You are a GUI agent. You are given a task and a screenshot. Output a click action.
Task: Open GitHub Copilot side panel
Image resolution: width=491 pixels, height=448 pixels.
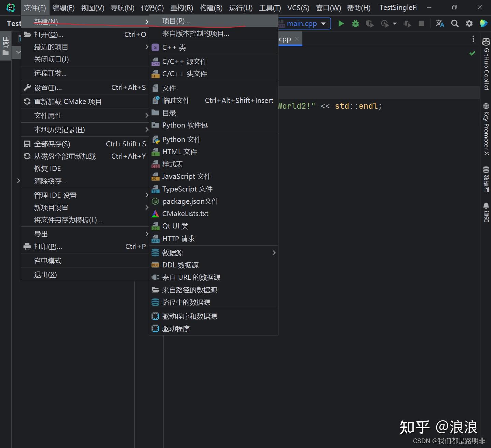(x=486, y=64)
